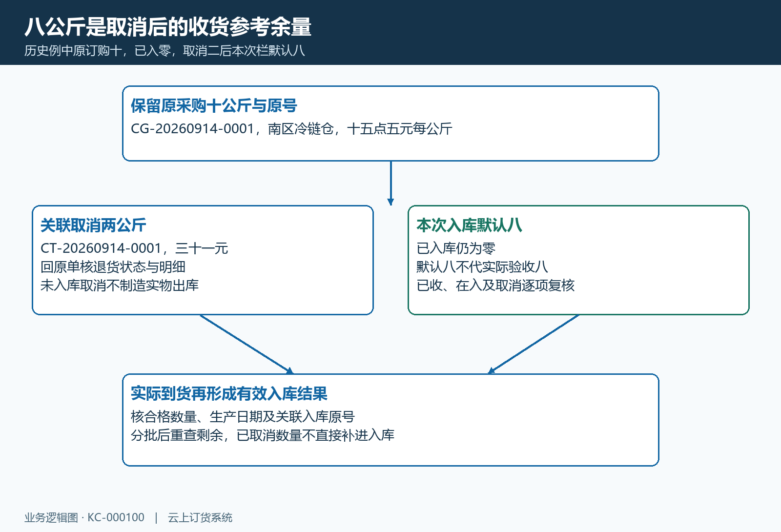Click the title 八公斤是取消后的收货参考余量

168,27
